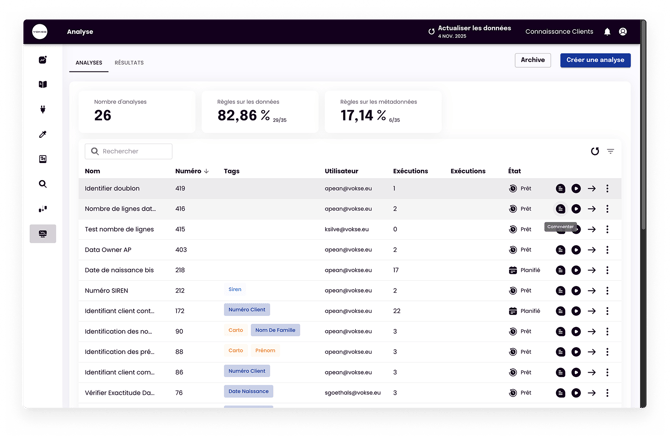Open the user account profile icon

[x=623, y=32]
